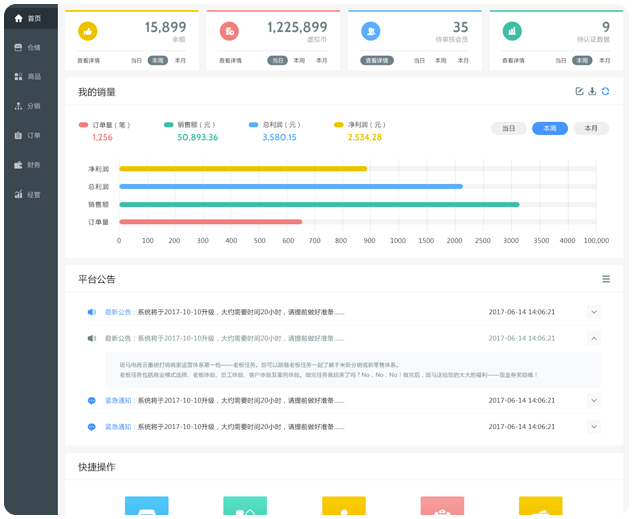Expand the last 紧急通知 announcement
This screenshot has height=519, width=633.
point(594,427)
